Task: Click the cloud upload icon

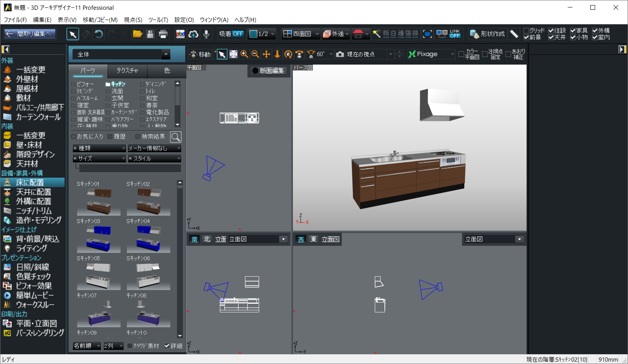Action: (193, 34)
